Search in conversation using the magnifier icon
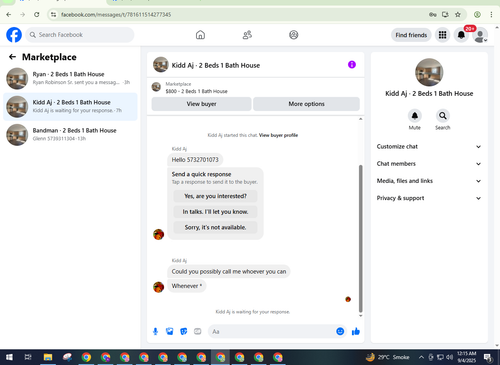This screenshot has width=500, height=365. (443, 116)
